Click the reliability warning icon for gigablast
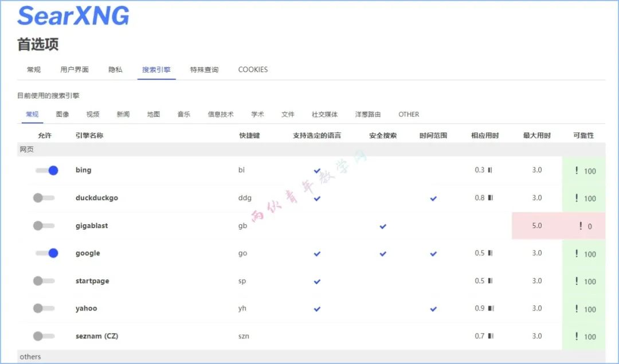 click(581, 226)
